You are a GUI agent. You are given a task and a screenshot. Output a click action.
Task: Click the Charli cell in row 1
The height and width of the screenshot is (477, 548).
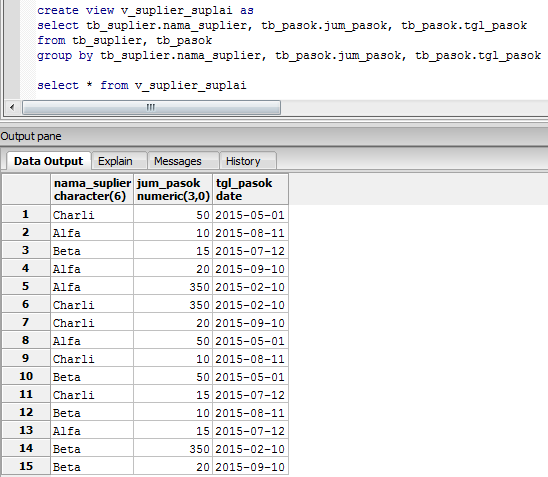click(x=92, y=214)
